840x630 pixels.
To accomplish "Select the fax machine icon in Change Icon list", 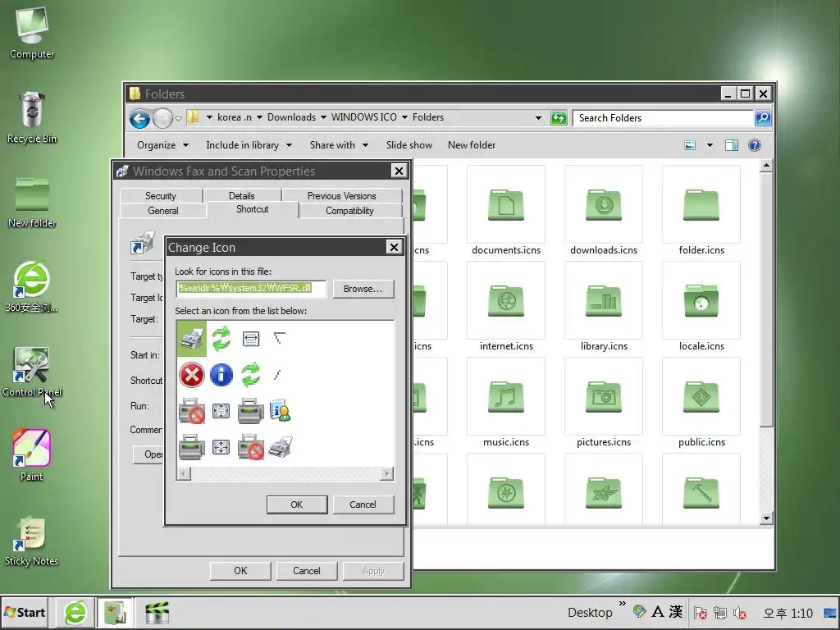I will [x=191, y=339].
